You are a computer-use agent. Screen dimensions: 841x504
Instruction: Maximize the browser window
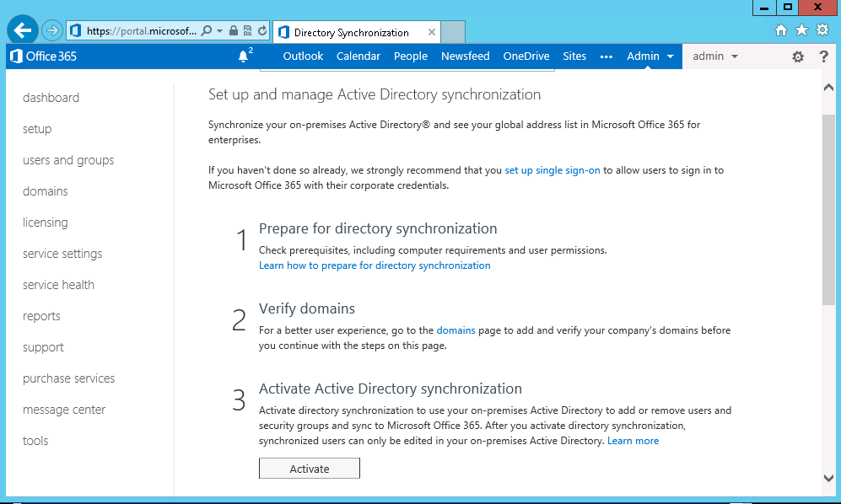pos(787,8)
